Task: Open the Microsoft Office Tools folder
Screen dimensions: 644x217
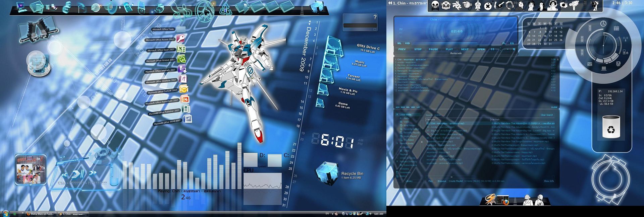Action: [180, 29]
